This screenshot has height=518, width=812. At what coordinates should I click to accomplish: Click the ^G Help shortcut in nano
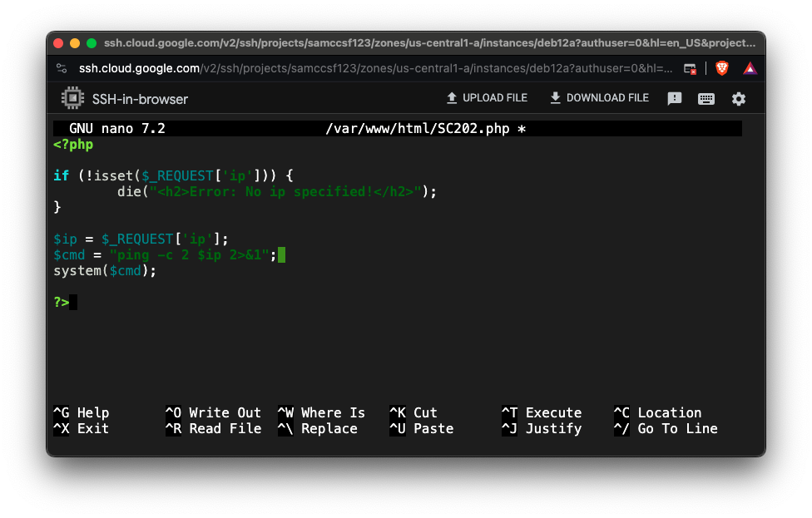82,412
